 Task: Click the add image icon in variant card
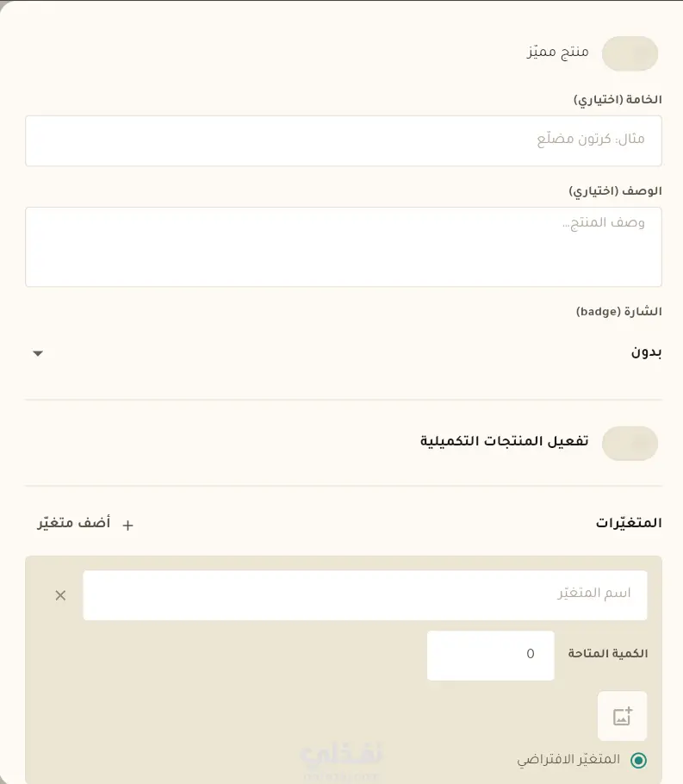[x=622, y=716]
